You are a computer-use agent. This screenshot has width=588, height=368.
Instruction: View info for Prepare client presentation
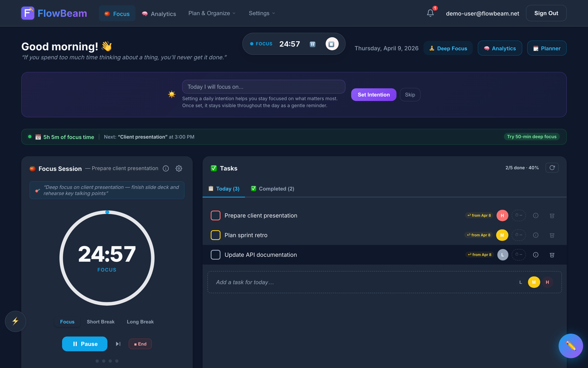536,216
